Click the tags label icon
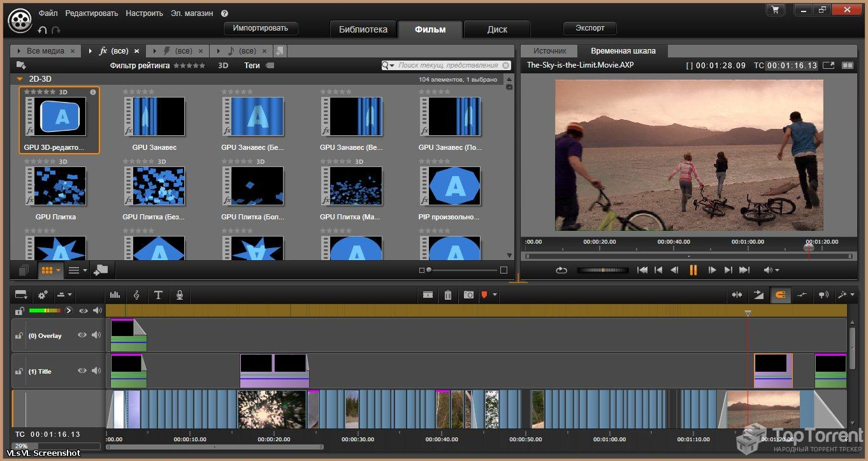 [x=270, y=65]
